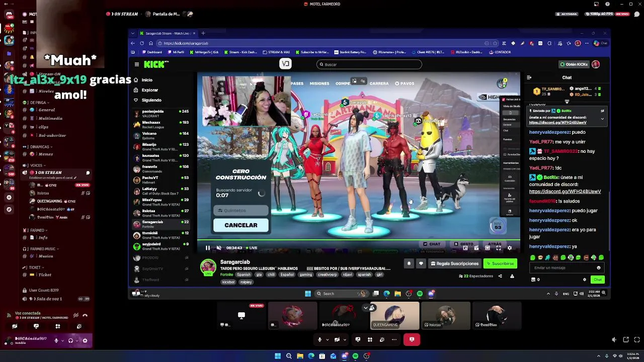Collapse the Kick chat panel

[529, 77]
